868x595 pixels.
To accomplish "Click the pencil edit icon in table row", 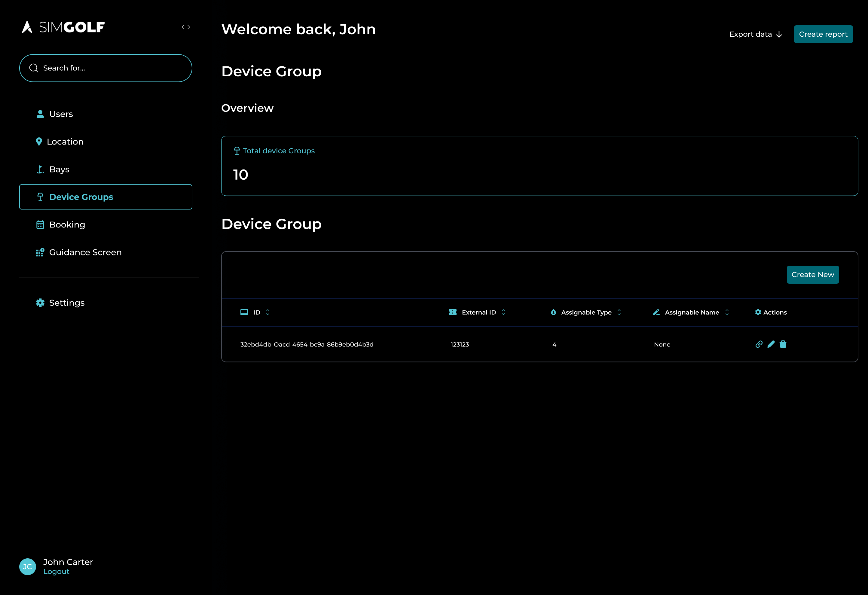I will point(771,344).
